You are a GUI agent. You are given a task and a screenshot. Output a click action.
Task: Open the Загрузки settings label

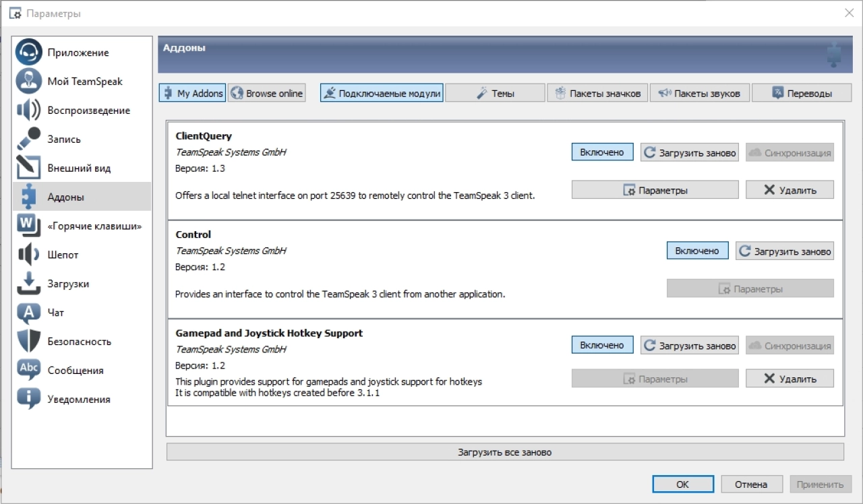pos(68,284)
